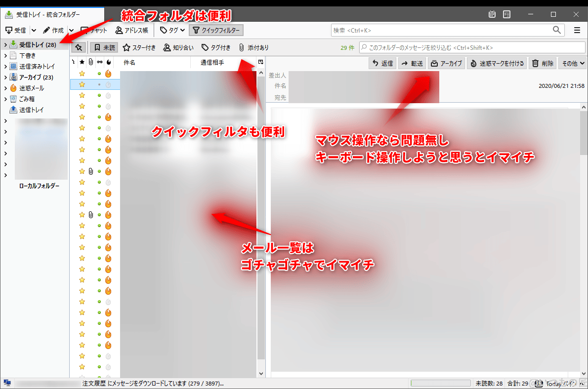
Task: Click the 返信 button to reply
Action: tap(384, 63)
